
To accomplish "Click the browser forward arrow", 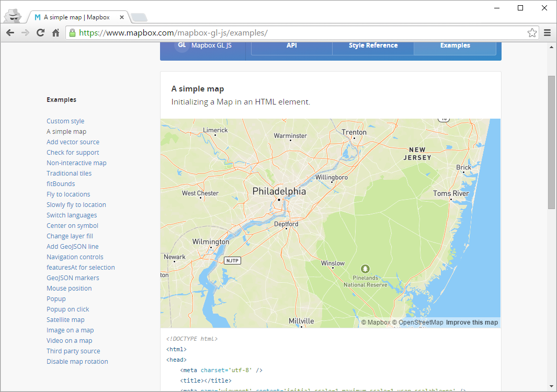I will 25,33.
